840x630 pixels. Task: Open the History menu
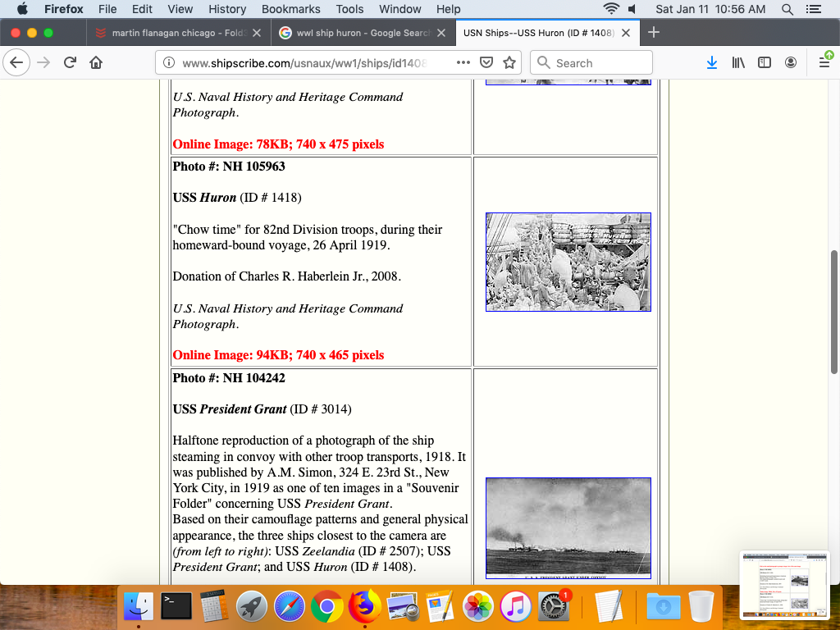(227, 9)
